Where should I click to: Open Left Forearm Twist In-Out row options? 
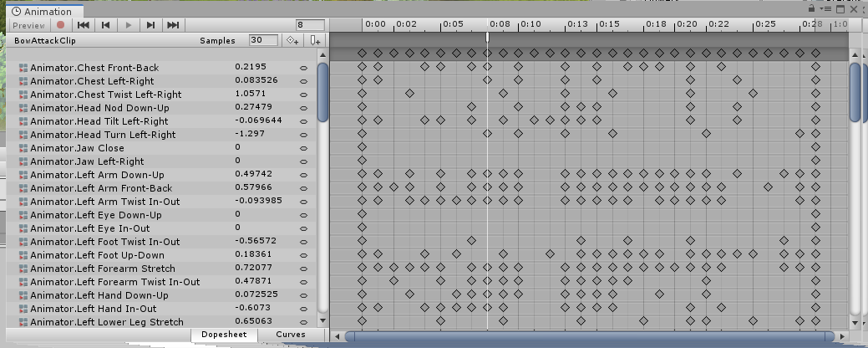[x=303, y=282]
